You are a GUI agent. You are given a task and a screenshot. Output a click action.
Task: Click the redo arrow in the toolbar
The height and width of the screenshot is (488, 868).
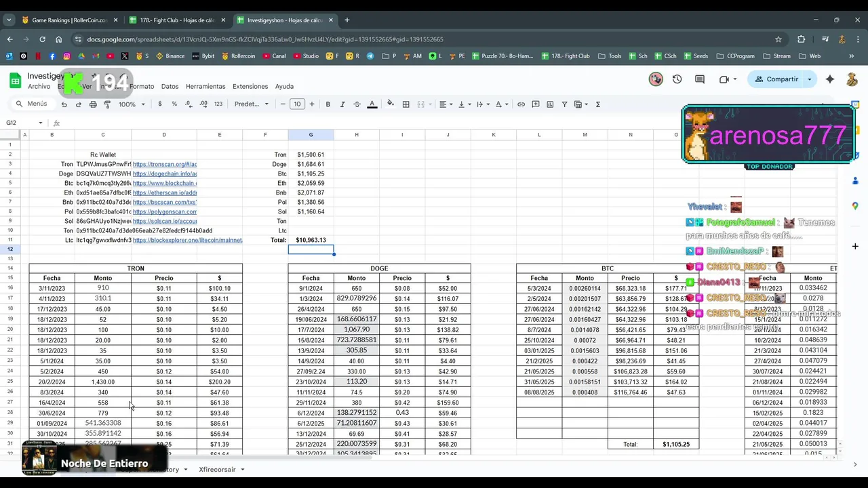[78, 104]
